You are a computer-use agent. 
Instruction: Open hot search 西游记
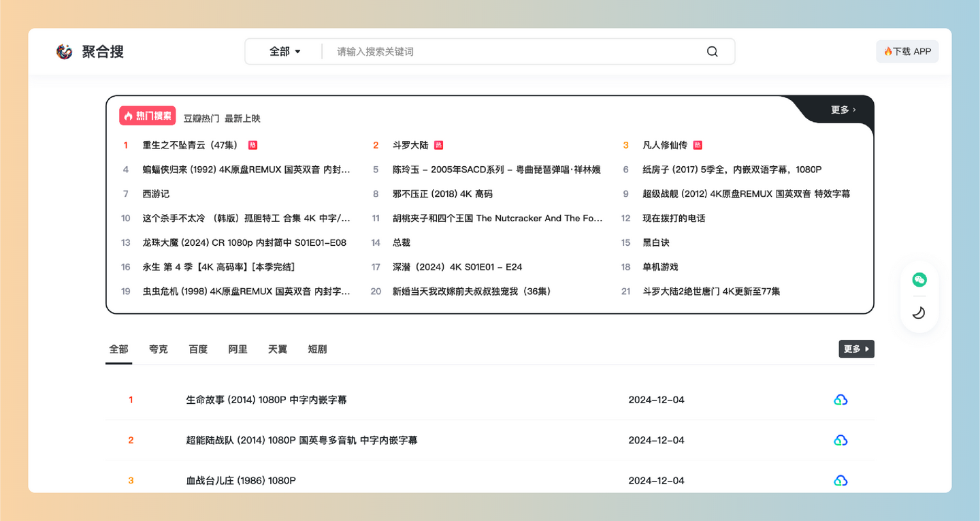pos(156,194)
